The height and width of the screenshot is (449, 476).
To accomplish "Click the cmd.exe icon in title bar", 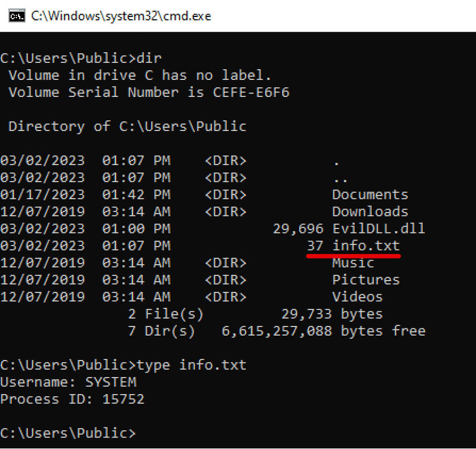I will pos(16,16).
